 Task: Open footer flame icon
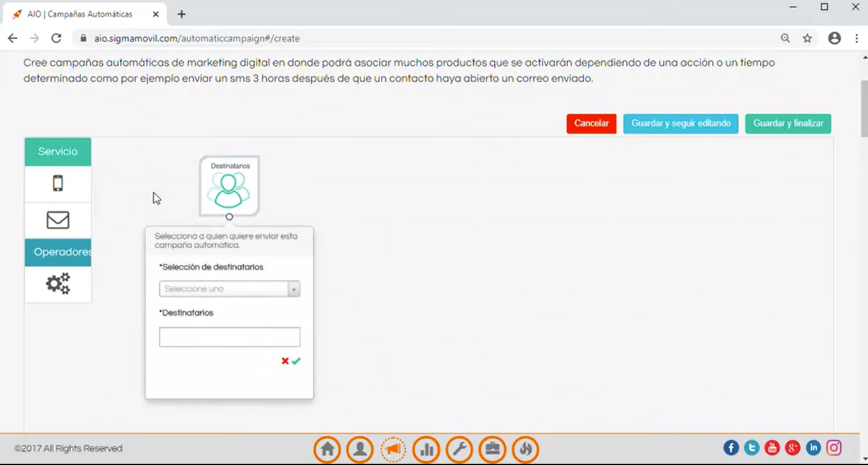pyautogui.click(x=525, y=449)
